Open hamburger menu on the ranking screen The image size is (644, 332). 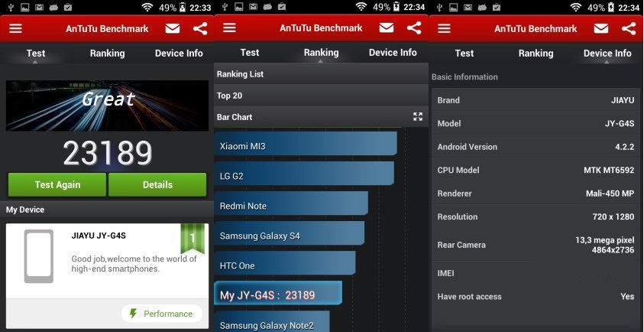[x=230, y=28]
